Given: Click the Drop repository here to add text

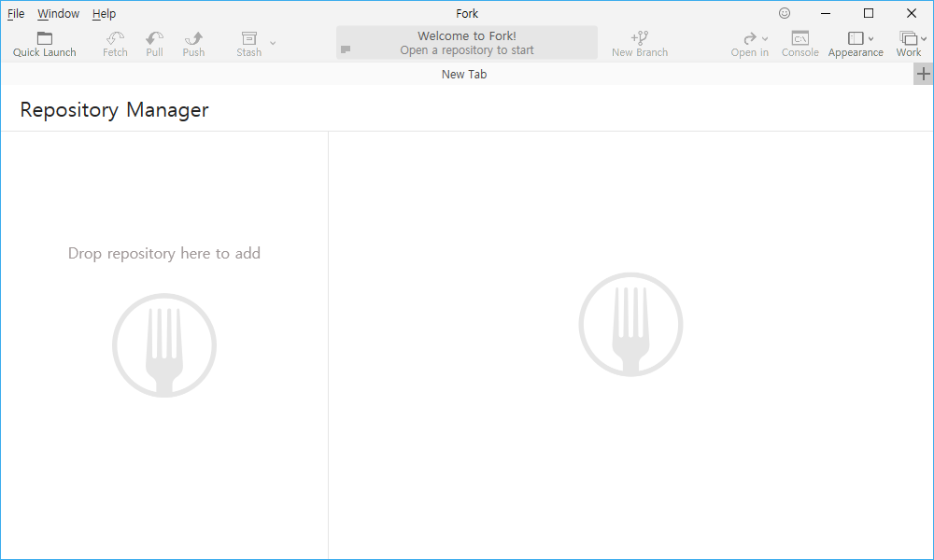Looking at the screenshot, I should coord(164,254).
